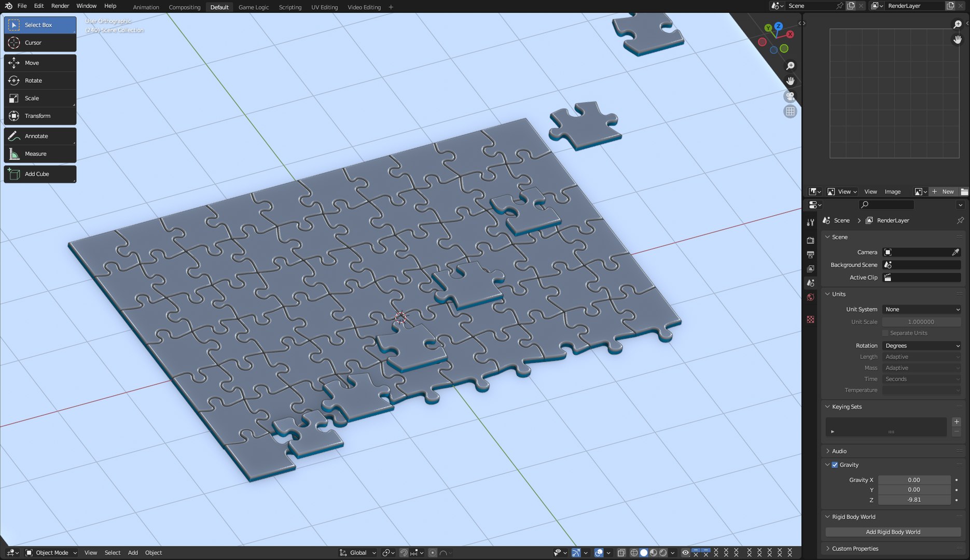
Task: Toggle viewport gizmos display
Action: coord(576,553)
